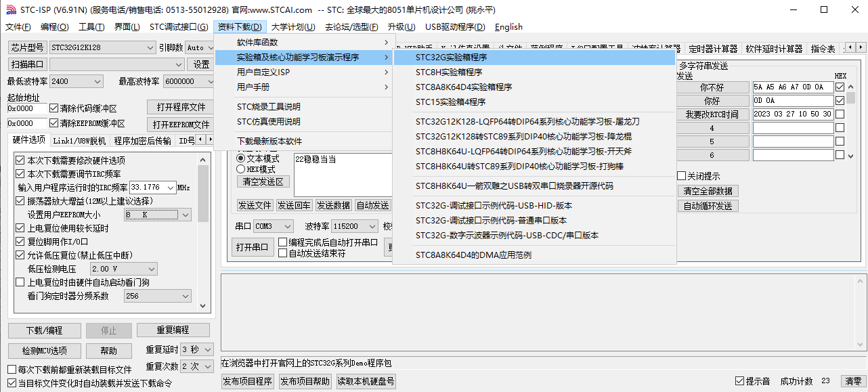The width and height of the screenshot is (868, 392).
Task: Click the 打开程序文件 button
Action: (181, 108)
